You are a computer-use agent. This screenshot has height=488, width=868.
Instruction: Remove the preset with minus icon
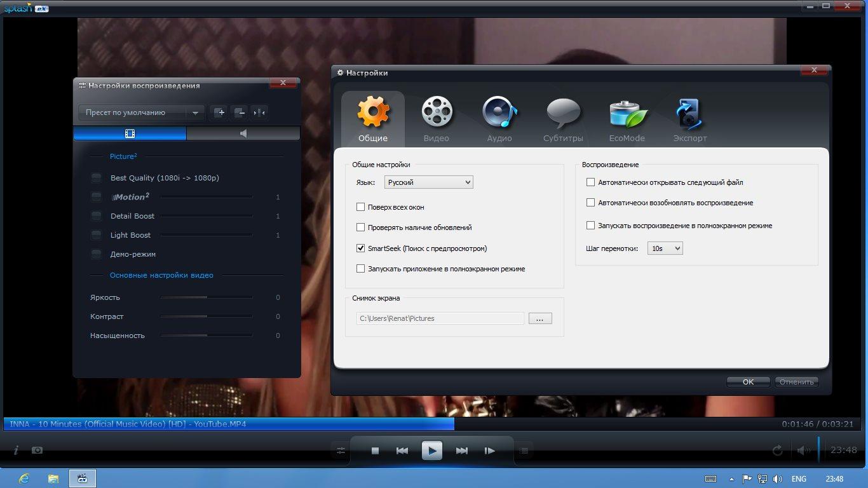[x=239, y=112]
